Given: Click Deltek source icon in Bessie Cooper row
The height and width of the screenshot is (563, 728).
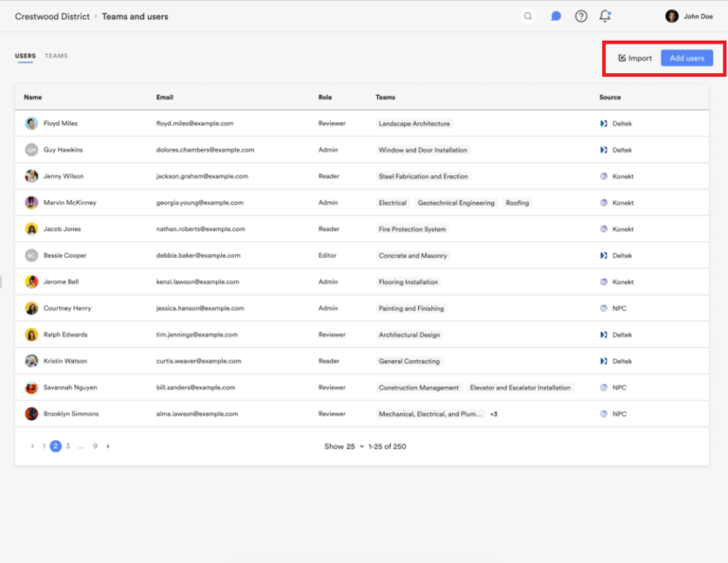Looking at the screenshot, I should click(x=604, y=255).
